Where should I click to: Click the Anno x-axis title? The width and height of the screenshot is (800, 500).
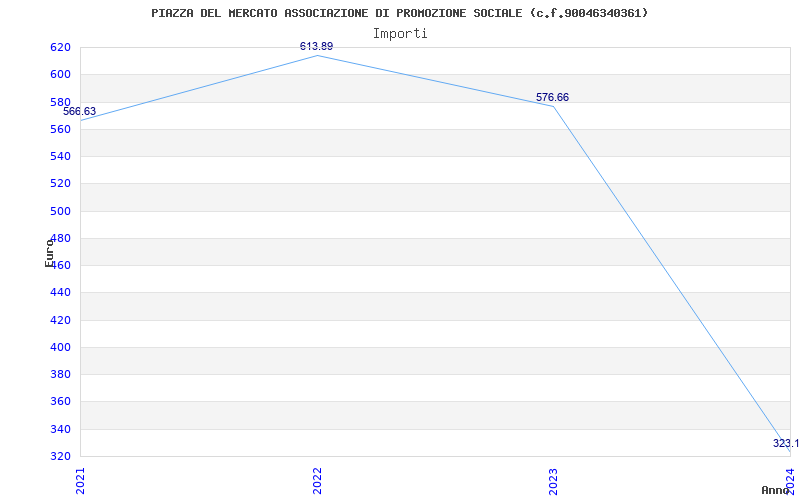[x=775, y=490]
